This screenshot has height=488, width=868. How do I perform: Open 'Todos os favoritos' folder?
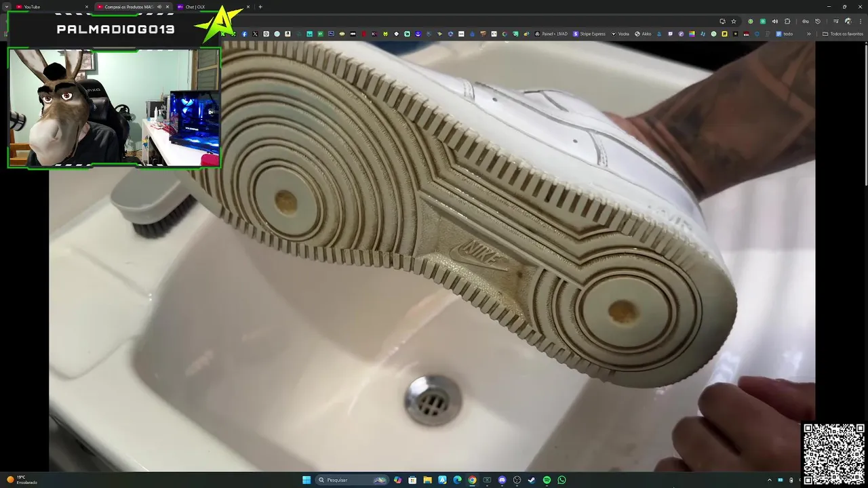[844, 34]
